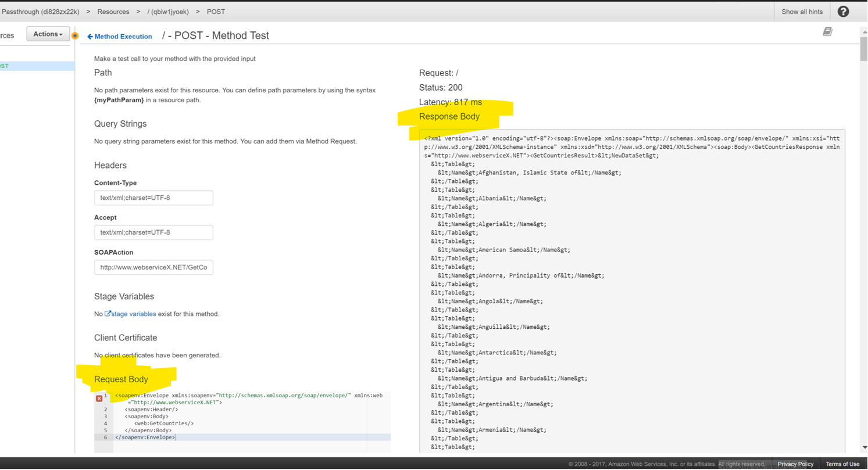Click the external link icon beside stage variables
868x470 pixels.
coord(108,314)
